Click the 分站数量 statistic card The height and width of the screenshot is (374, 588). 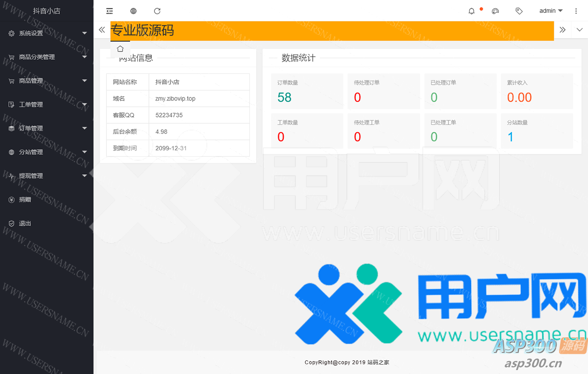pyautogui.click(x=537, y=131)
